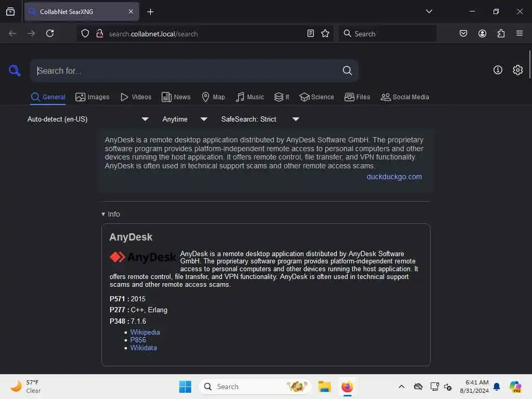Open the weather widget 57°F
This screenshot has height=399, width=532.
click(x=25, y=387)
